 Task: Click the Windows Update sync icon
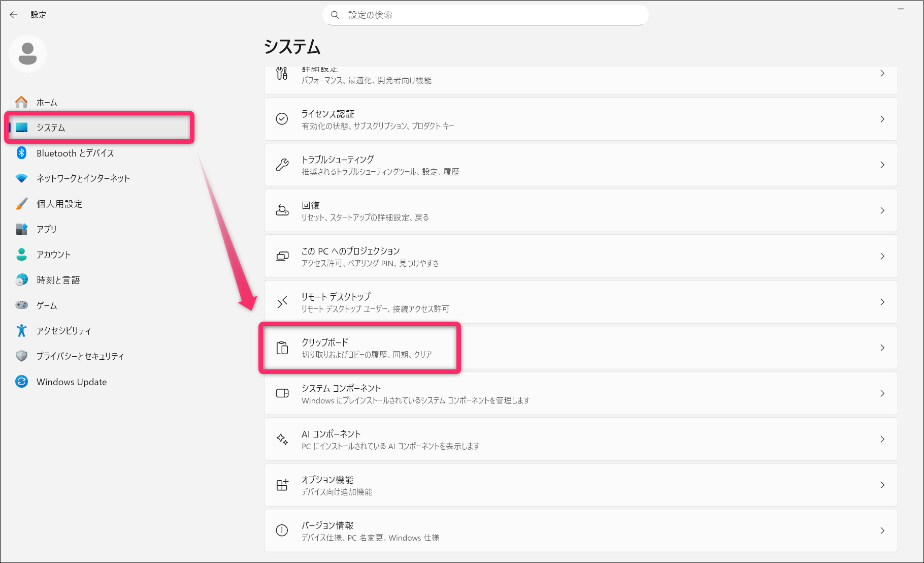[x=21, y=382]
